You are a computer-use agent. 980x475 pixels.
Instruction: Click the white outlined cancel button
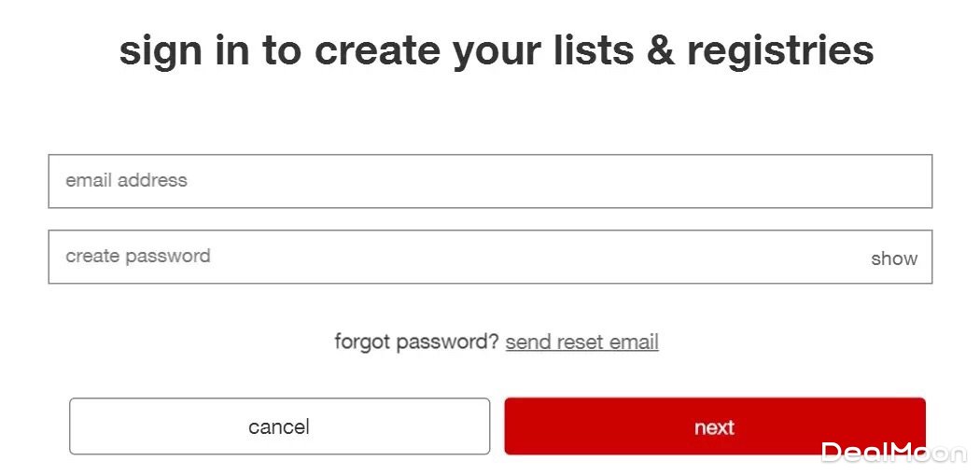[x=279, y=426]
